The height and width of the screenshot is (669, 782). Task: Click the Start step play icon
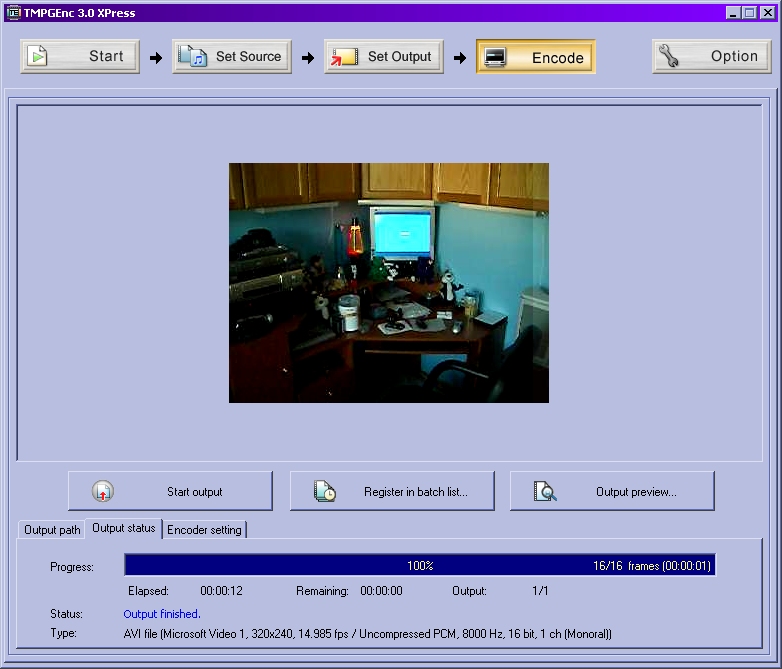37,56
